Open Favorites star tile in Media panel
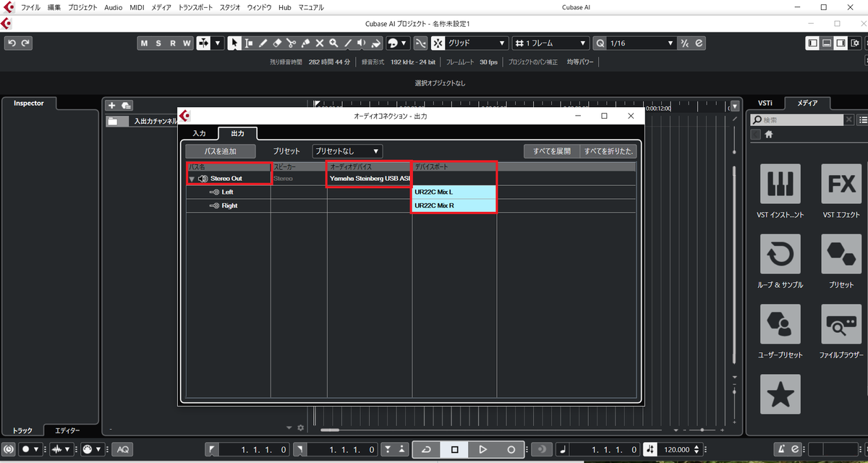This screenshot has height=463, width=868. point(780,394)
